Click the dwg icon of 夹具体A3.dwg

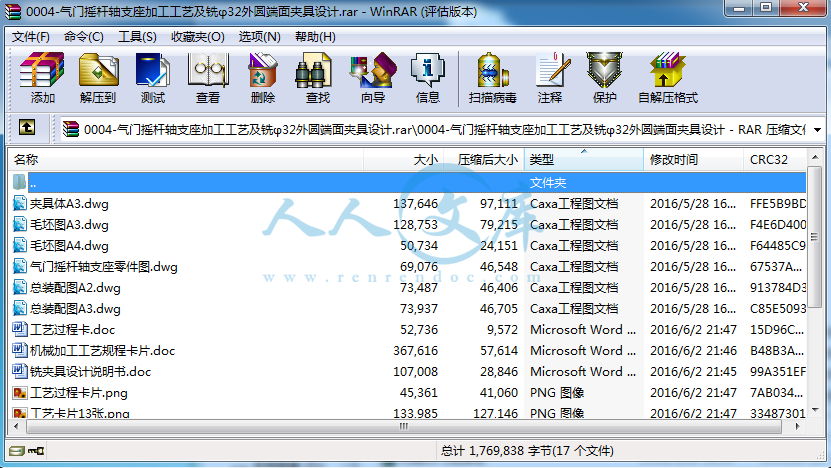point(20,204)
